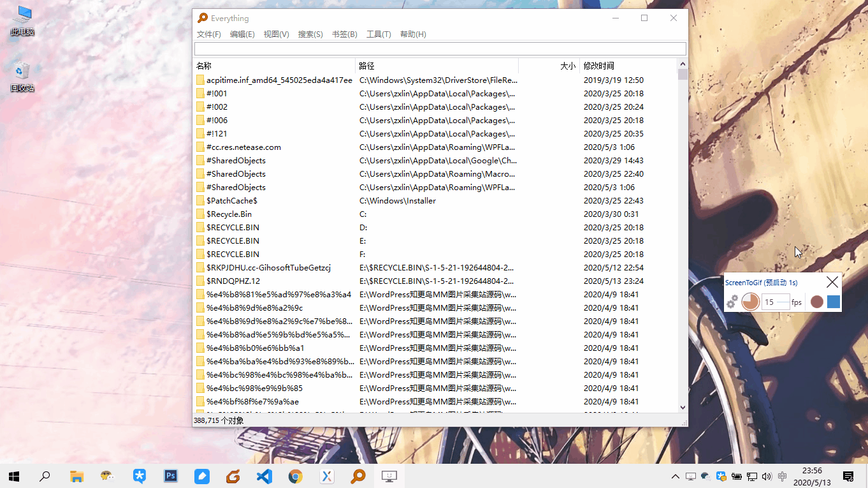Click the ScreenToGif round record button
Viewport: 868px width, 488px height.
[x=817, y=302]
